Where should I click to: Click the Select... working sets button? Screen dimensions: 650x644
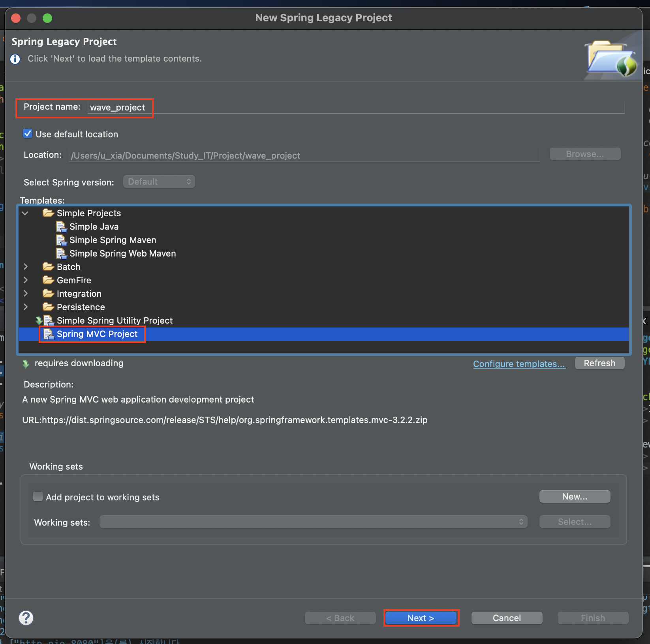tap(575, 522)
